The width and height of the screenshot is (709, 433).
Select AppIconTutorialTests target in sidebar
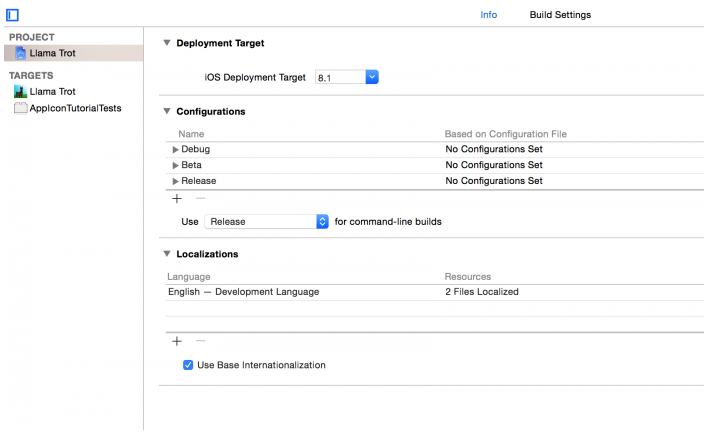75,108
